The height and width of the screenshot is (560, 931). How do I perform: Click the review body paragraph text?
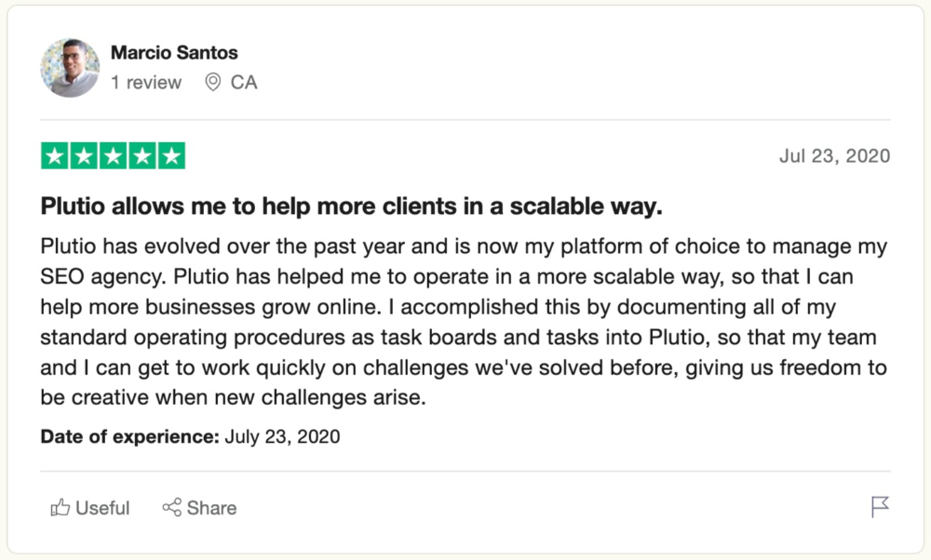click(465, 322)
